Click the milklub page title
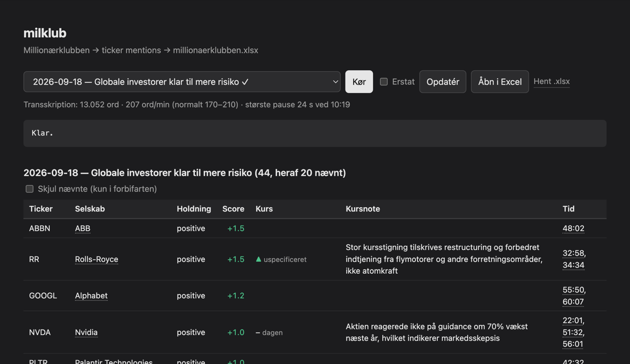630x364 pixels. (x=45, y=33)
